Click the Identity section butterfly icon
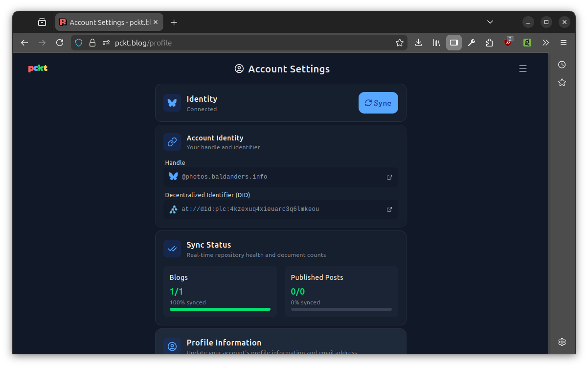Screen dimensions: 588x368 coord(172,103)
